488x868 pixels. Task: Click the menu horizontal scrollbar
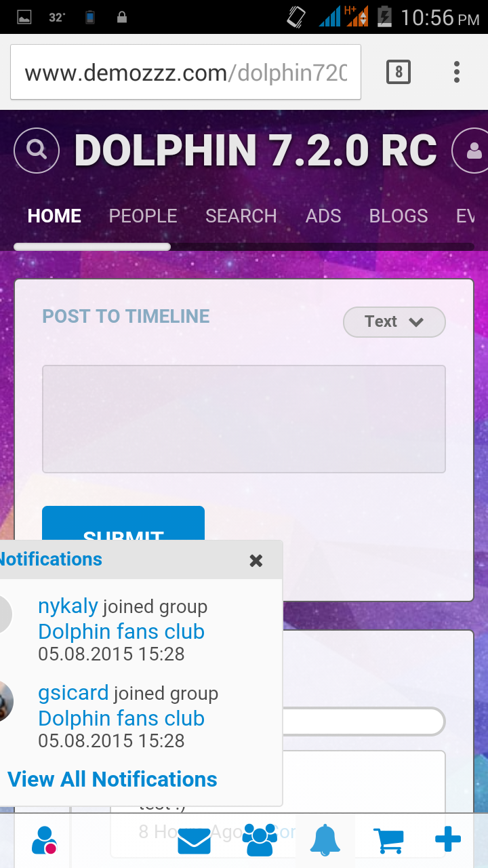[x=92, y=247]
